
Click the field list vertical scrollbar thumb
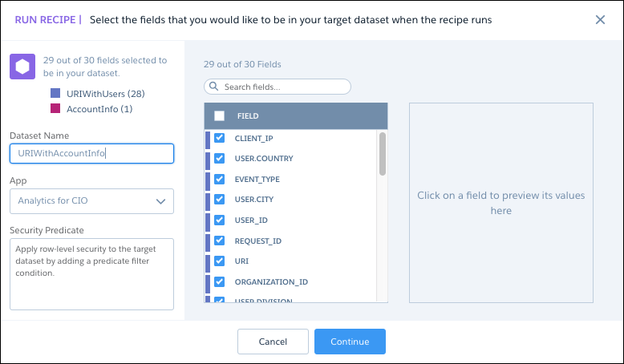pyautogui.click(x=383, y=154)
